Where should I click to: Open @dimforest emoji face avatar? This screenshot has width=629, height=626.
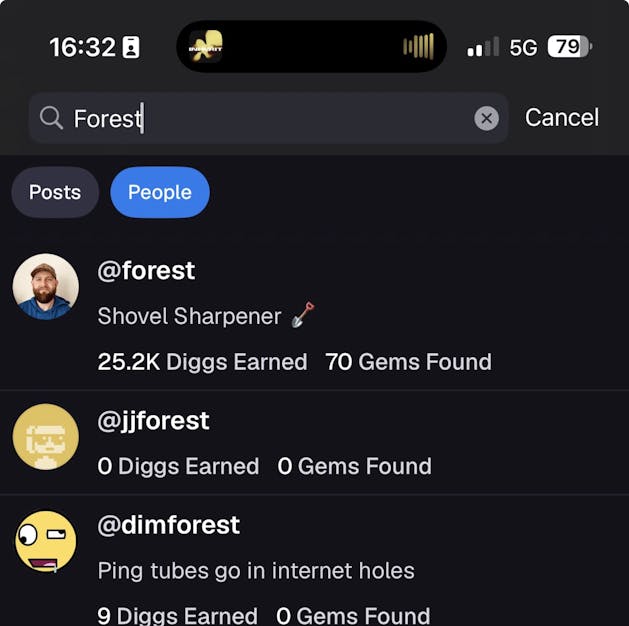(46, 541)
